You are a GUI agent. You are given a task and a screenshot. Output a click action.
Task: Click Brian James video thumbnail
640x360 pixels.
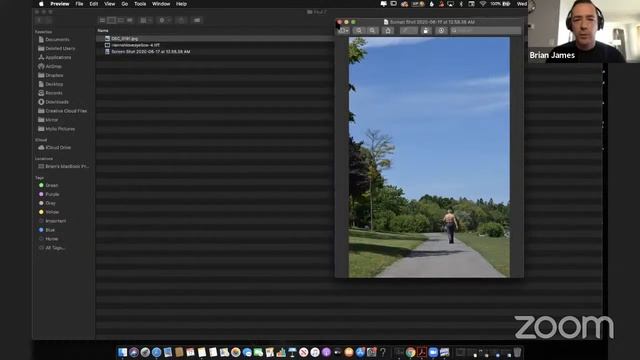pos(584,31)
